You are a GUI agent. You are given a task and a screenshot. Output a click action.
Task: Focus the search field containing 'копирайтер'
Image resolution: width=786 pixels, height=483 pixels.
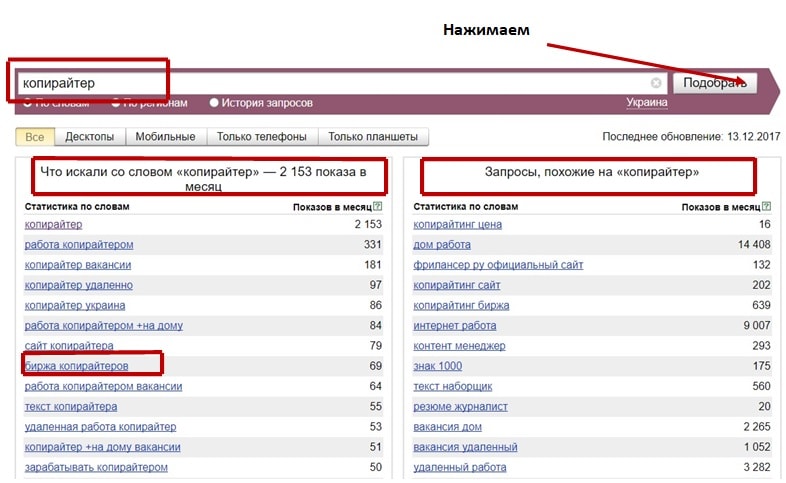(x=342, y=83)
